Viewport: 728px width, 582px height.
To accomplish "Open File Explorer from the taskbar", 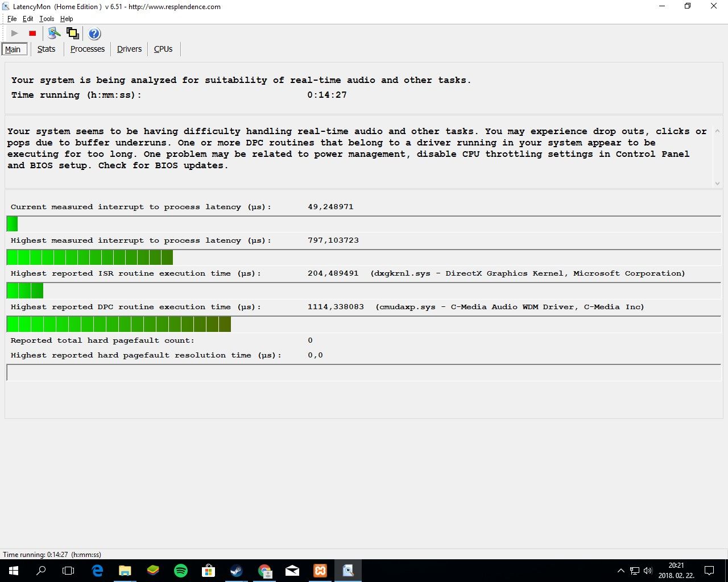I will click(x=125, y=571).
